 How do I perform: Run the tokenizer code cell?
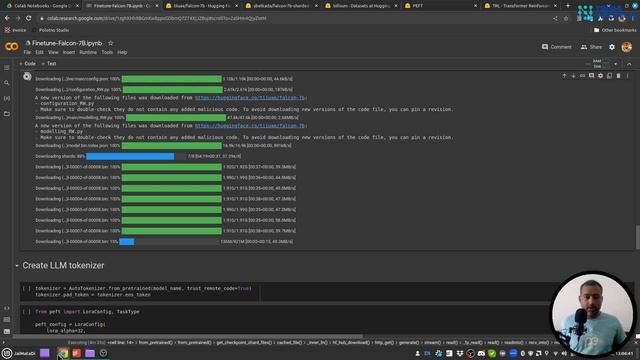[x=26, y=289]
